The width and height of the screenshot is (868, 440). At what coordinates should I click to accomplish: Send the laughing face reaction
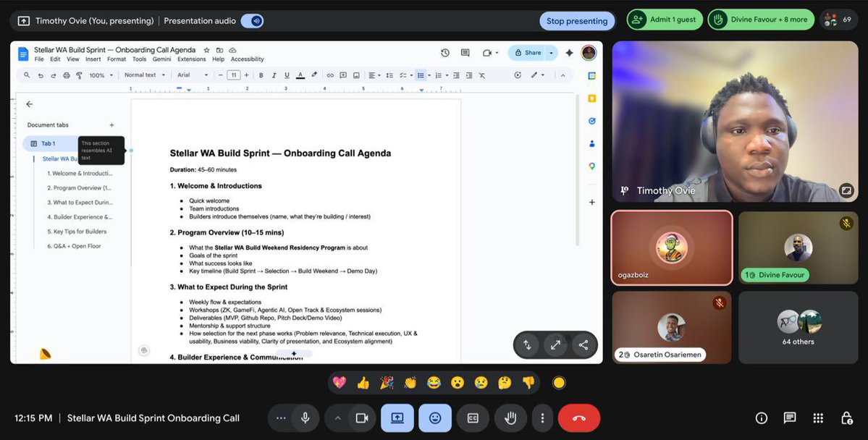[x=434, y=382]
